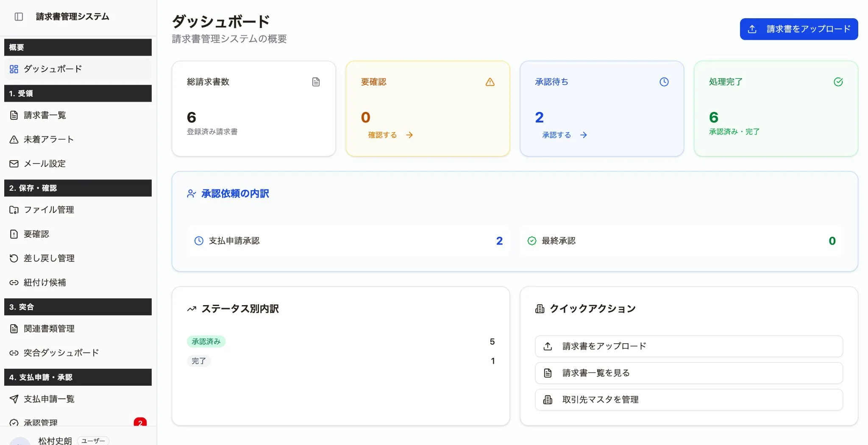
Task: Click the upload icon in quick actions
Action: (548, 346)
